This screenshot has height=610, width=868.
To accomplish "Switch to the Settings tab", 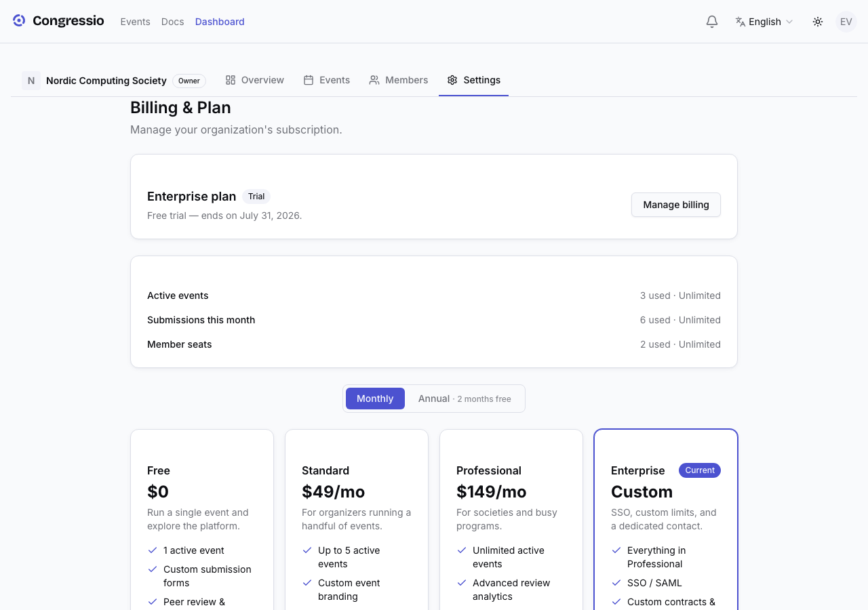I will 474,80.
